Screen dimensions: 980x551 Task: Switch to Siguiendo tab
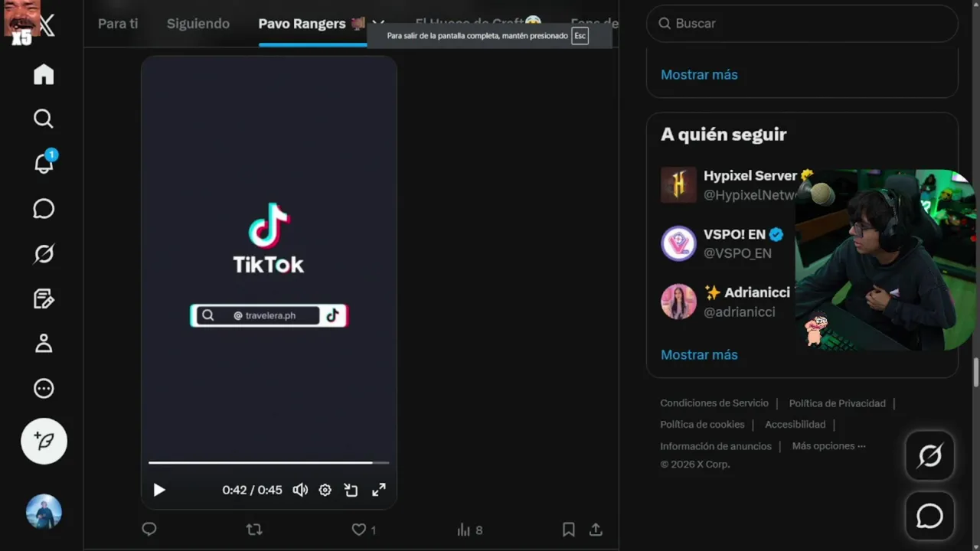coord(198,24)
